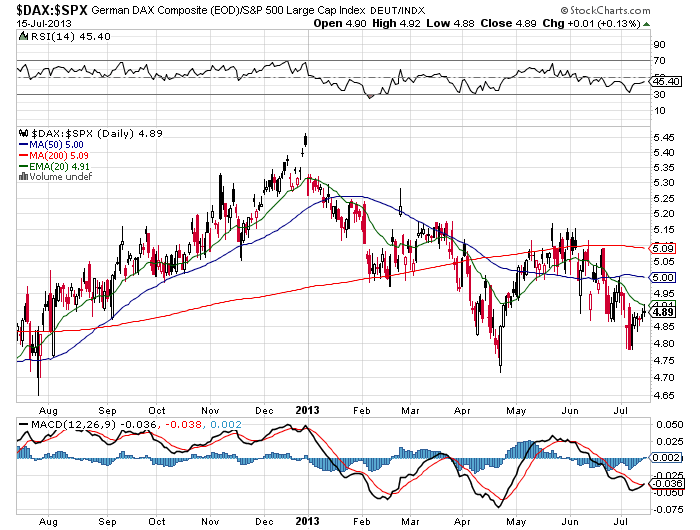Image resolution: width=700 pixels, height=530 pixels.
Task: Click the Nov label on the time axis
Action: 210,408
